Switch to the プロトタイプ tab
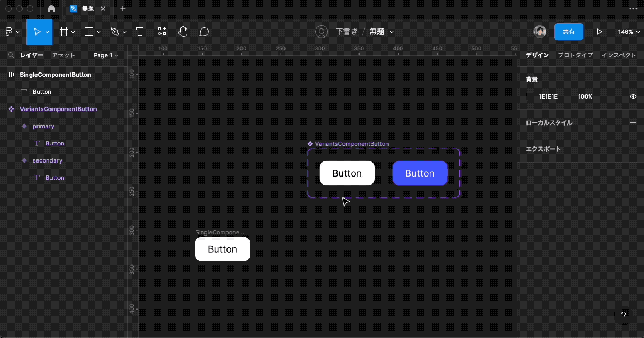This screenshot has height=338, width=644. [x=575, y=55]
